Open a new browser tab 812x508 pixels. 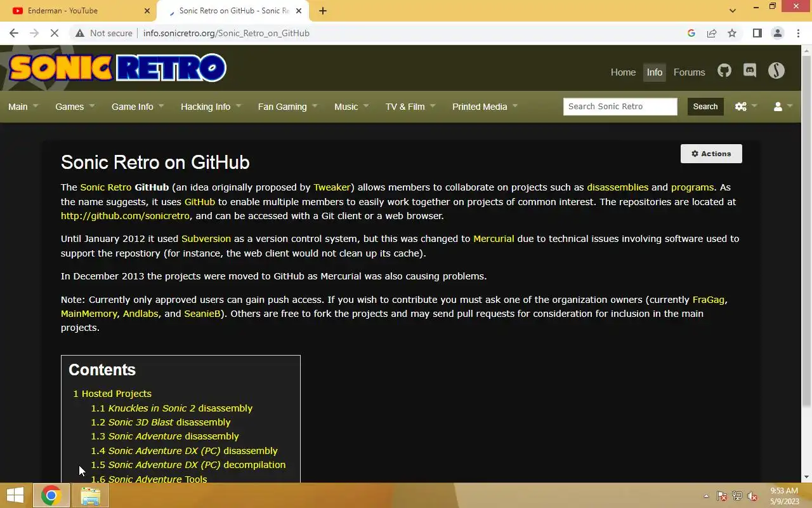click(323, 11)
